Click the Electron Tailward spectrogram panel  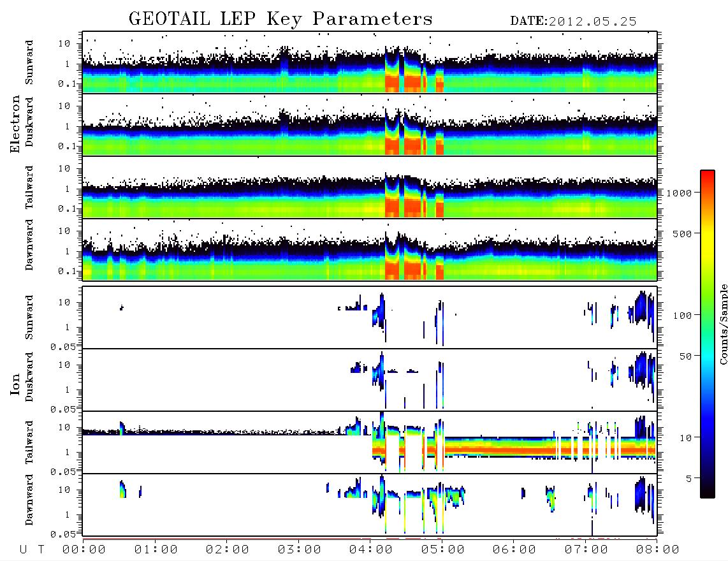[x=370, y=187]
